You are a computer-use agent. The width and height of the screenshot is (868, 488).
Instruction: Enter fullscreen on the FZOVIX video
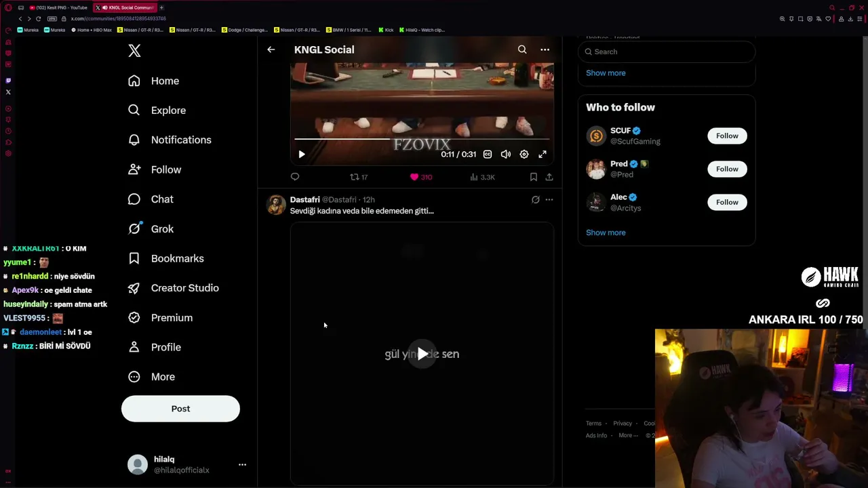tap(542, 155)
